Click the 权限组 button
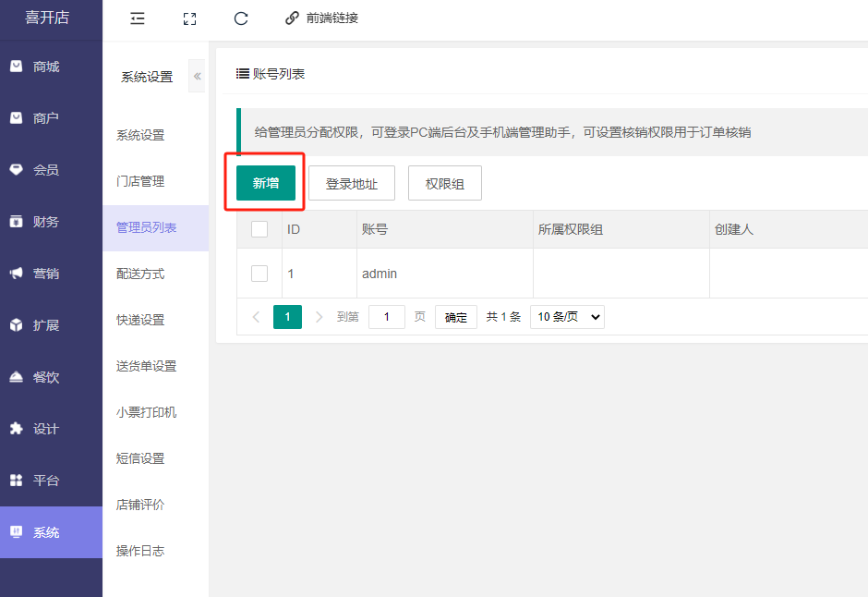The height and width of the screenshot is (597, 868). coord(444,184)
